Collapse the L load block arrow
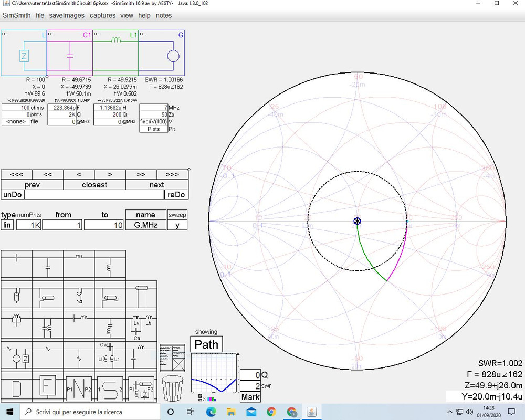The width and height of the screenshot is (525, 420). (4, 34)
